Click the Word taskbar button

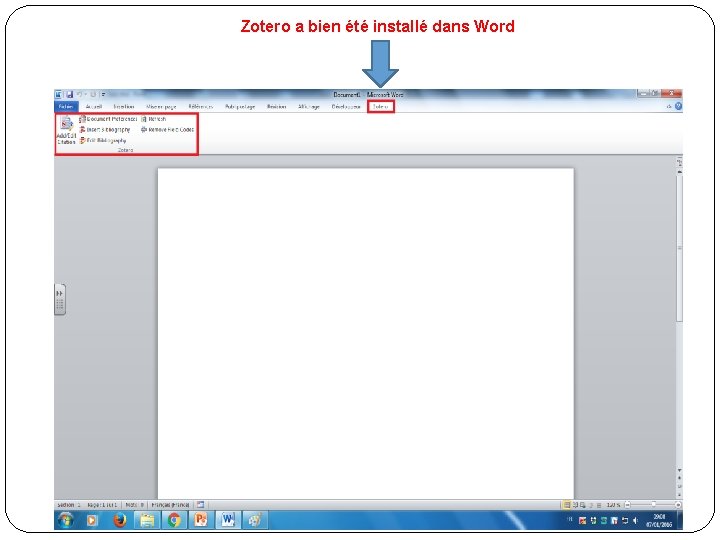click(x=228, y=520)
